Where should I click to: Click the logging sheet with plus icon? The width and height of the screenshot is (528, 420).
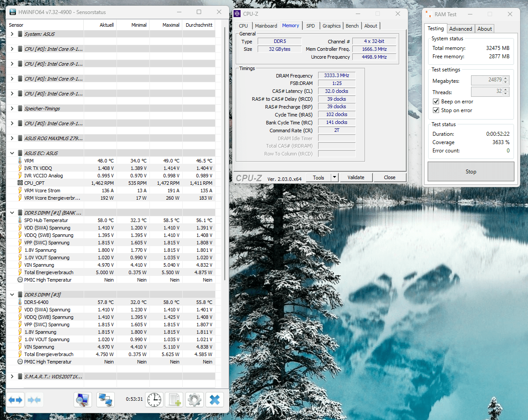(x=174, y=399)
